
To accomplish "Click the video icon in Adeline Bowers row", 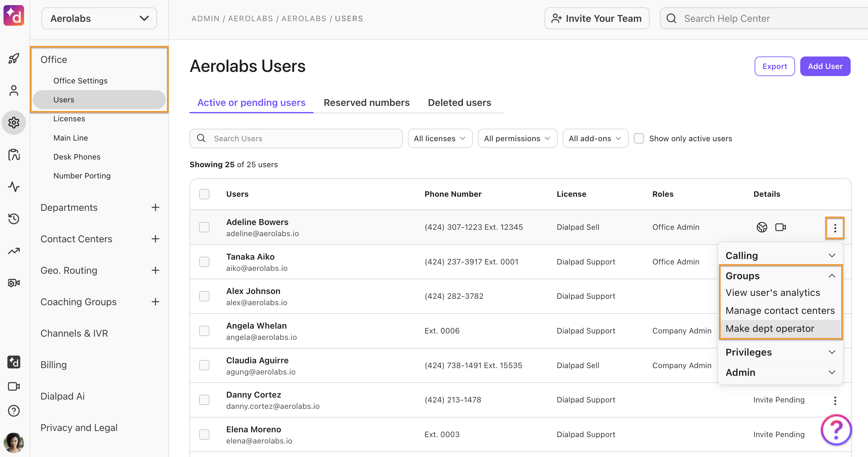I will click(781, 227).
